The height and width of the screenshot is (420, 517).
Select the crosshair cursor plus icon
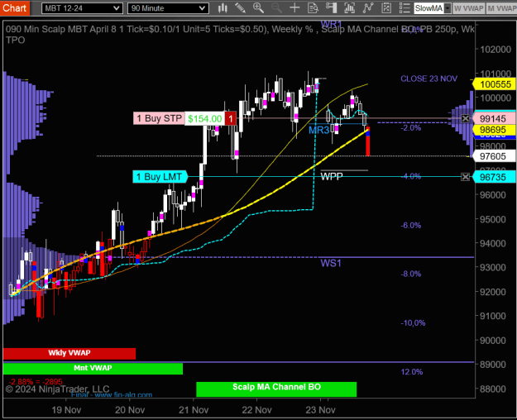point(294,8)
